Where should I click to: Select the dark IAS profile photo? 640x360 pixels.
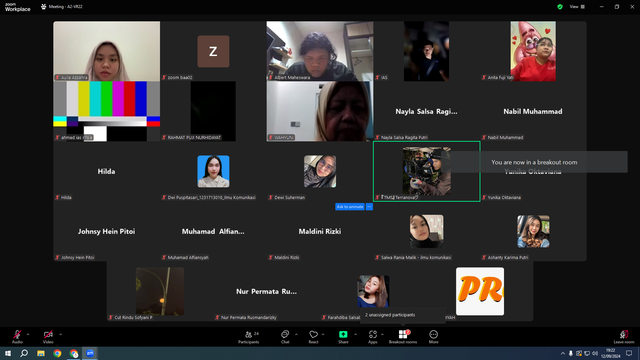pyautogui.click(x=427, y=51)
